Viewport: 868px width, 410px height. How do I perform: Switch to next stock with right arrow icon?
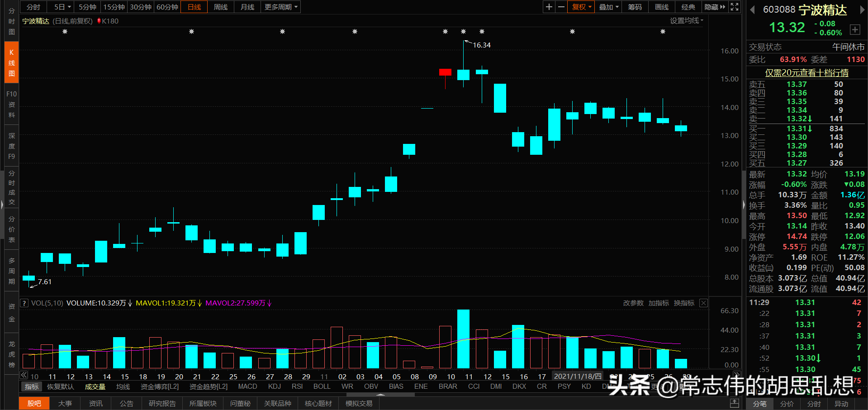(x=863, y=9)
